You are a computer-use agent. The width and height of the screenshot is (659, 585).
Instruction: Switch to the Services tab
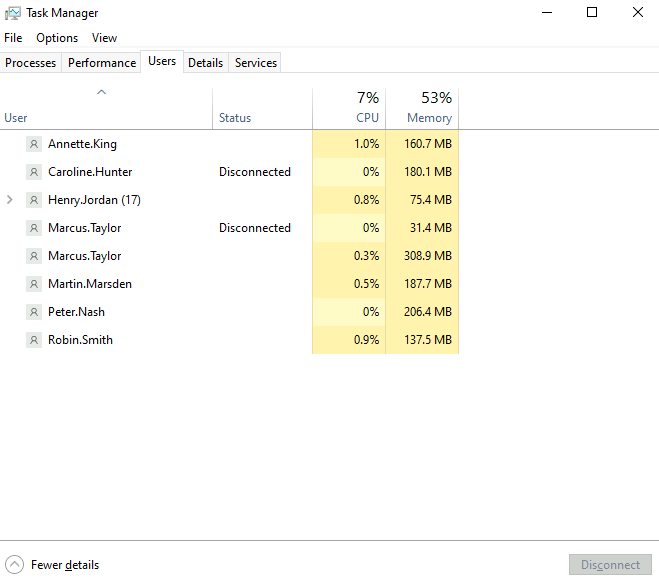point(256,63)
